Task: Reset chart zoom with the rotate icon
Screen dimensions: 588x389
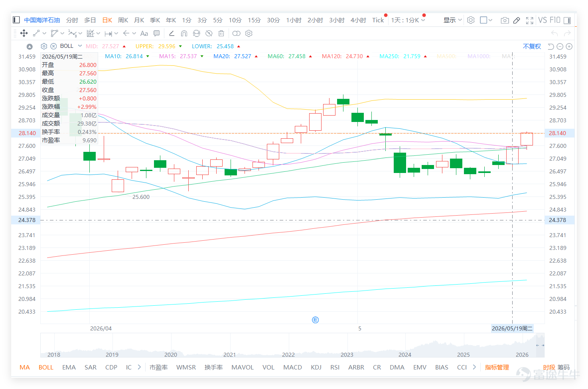Action: coord(551,47)
